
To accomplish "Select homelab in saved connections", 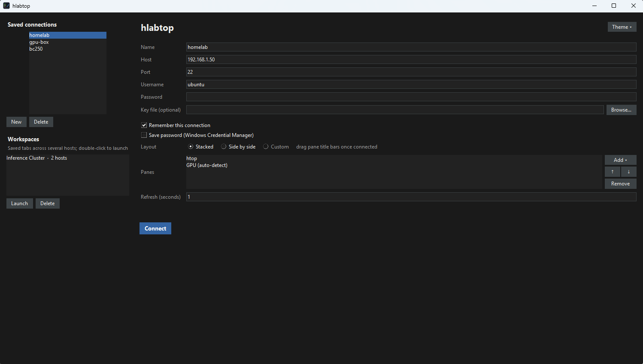I will 68,35.
